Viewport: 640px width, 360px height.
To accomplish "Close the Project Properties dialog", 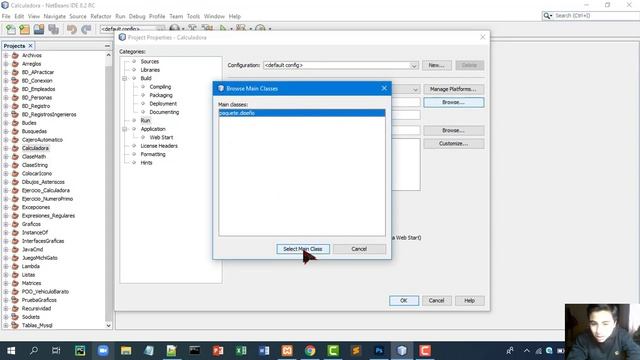I will pyautogui.click(x=483, y=37).
